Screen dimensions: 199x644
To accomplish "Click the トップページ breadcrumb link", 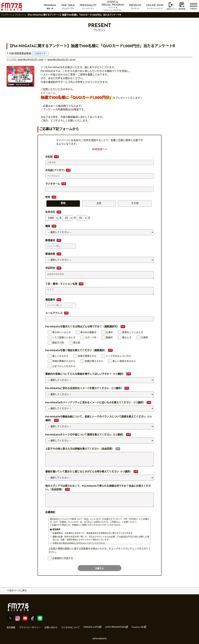I will [7, 15].
